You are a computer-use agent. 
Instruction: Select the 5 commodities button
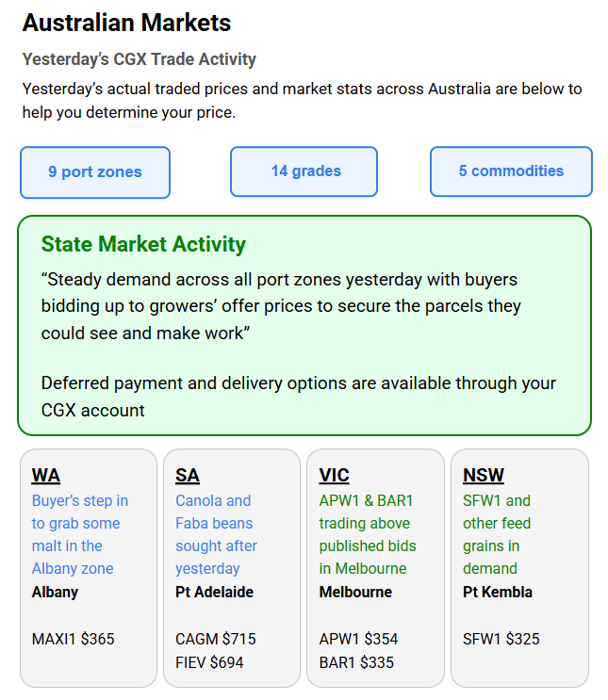point(511,171)
